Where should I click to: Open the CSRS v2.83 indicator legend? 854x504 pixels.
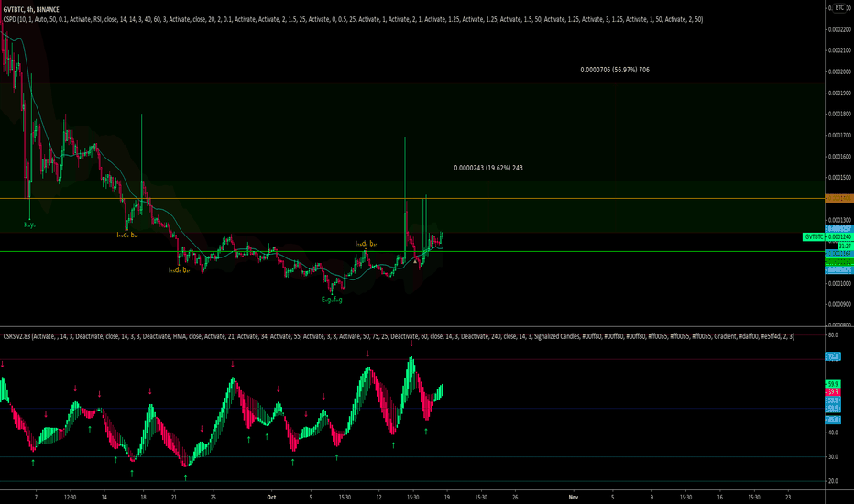[399, 336]
